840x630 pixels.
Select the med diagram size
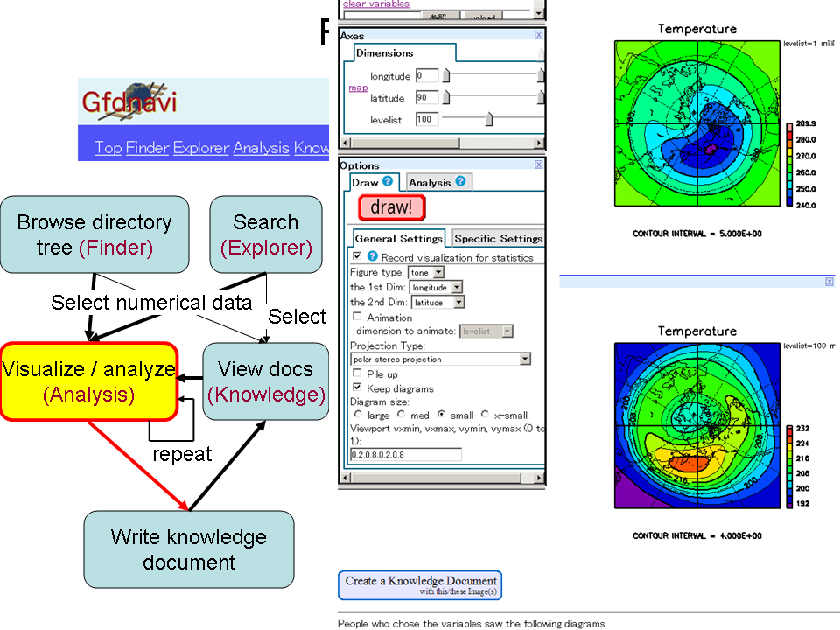tap(401, 414)
